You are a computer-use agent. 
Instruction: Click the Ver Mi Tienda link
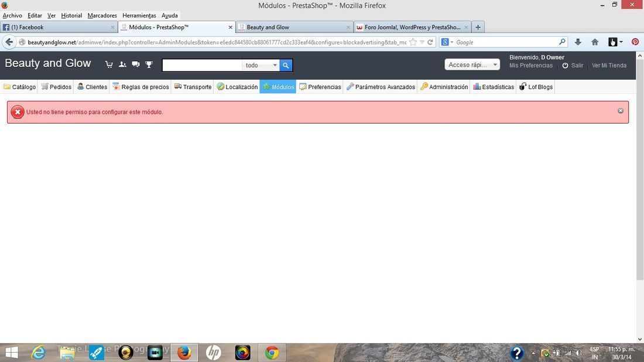tap(609, 66)
